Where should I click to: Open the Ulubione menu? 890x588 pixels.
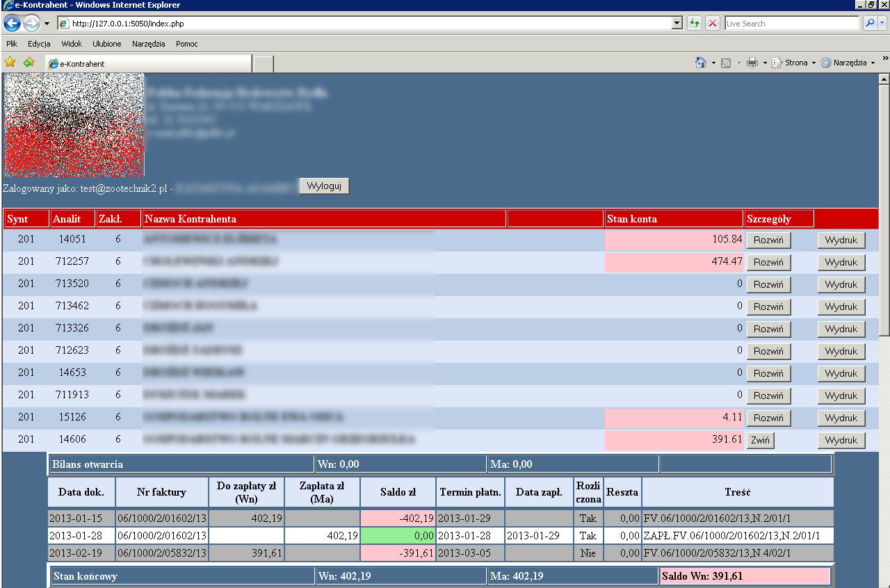coord(106,44)
